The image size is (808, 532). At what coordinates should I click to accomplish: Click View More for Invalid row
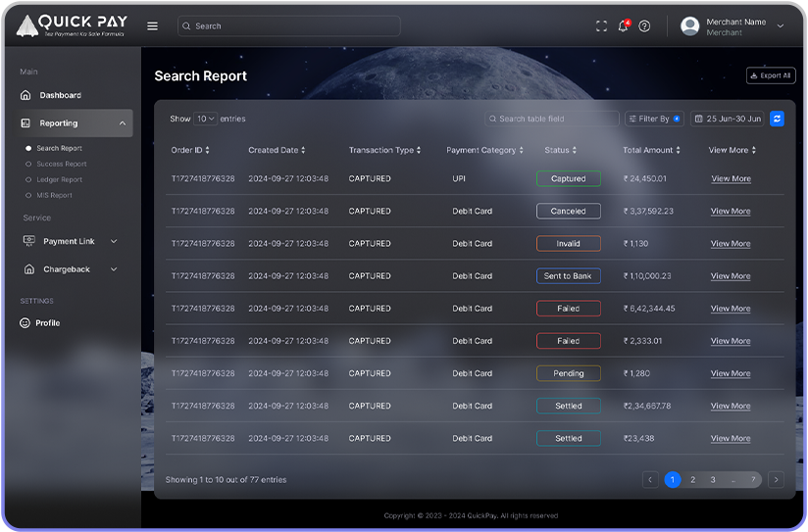[731, 244]
